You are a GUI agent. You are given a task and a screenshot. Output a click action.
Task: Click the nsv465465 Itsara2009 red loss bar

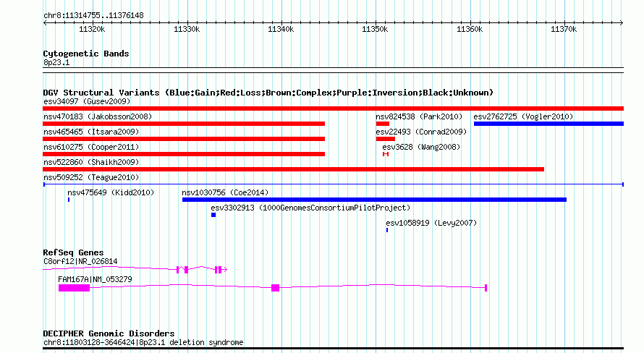pos(184,139)
